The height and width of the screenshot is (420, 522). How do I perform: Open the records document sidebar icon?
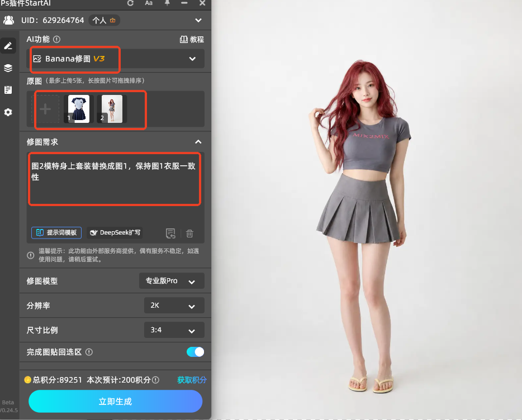tap(8, 90)
